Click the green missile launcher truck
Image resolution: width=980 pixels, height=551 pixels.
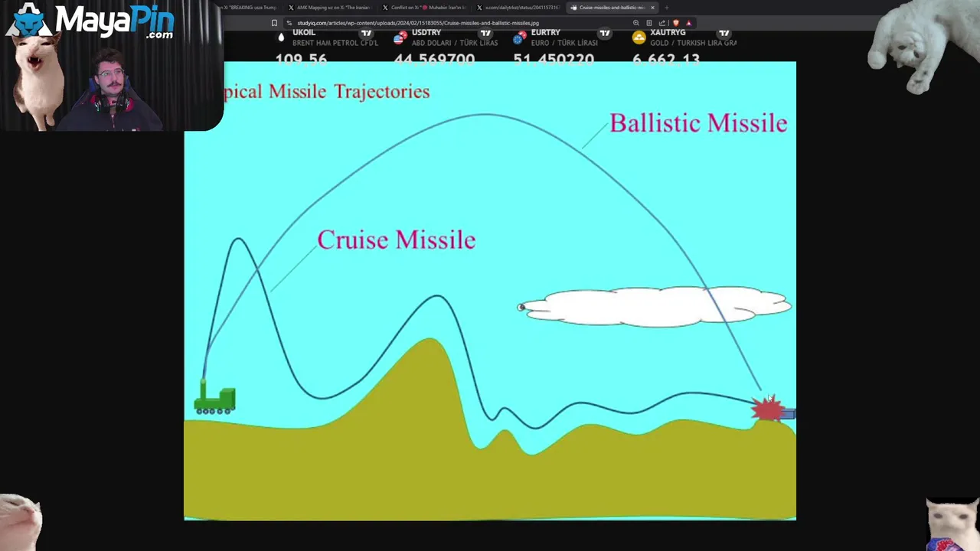pos(214,398)
